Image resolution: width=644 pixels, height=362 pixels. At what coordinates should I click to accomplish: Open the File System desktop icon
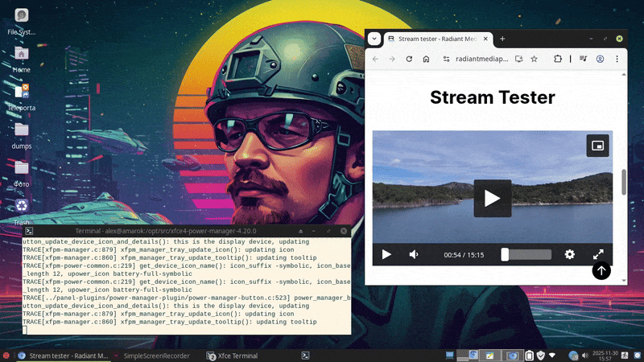(x=22, y=21)
